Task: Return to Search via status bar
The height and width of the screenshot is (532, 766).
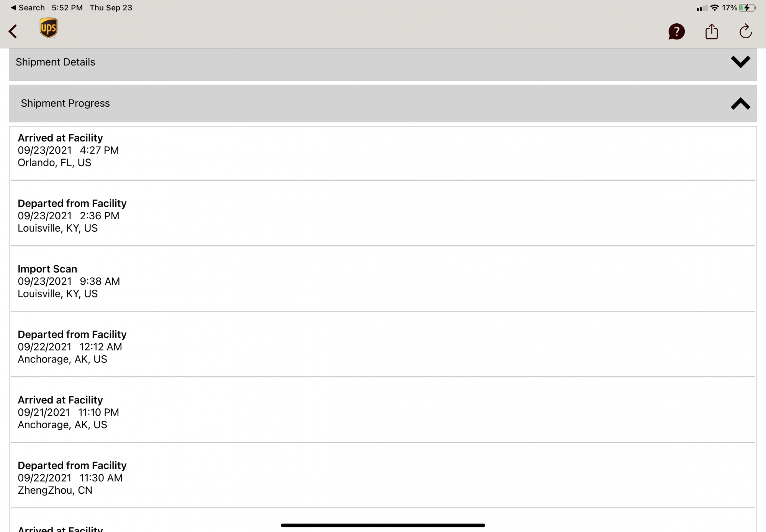Action: pyautogui.click(x=28, y=8)
